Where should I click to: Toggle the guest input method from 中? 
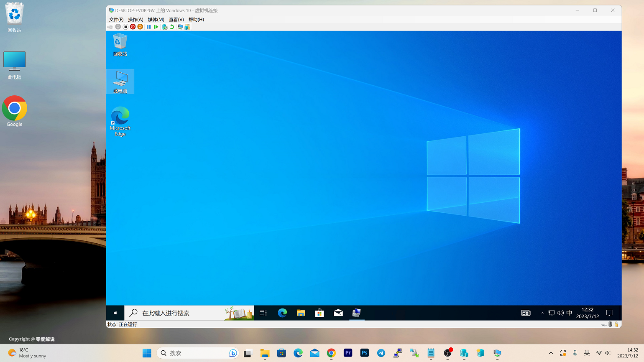point(569,313)
